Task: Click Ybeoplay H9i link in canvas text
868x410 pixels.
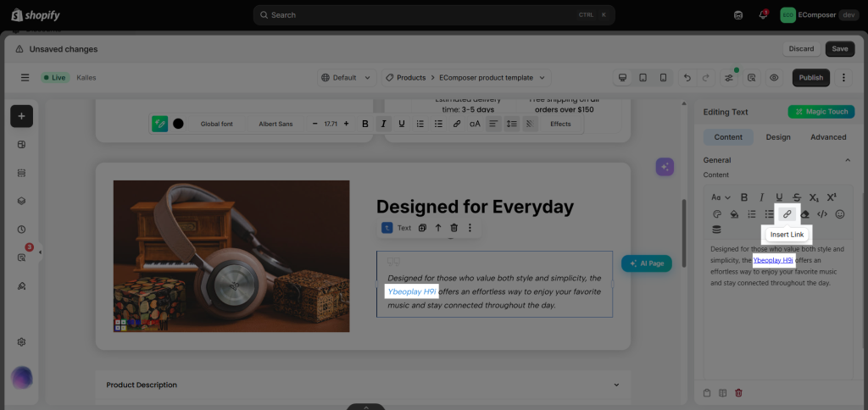Action: (x=412, y=291)
